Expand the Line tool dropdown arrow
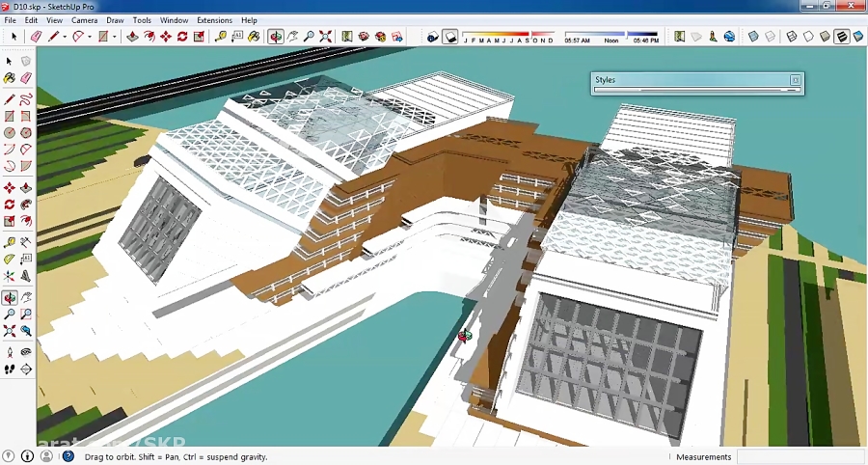Image resolution: width=868 pixels, height=465 pixels. click(x=65, y=37)
